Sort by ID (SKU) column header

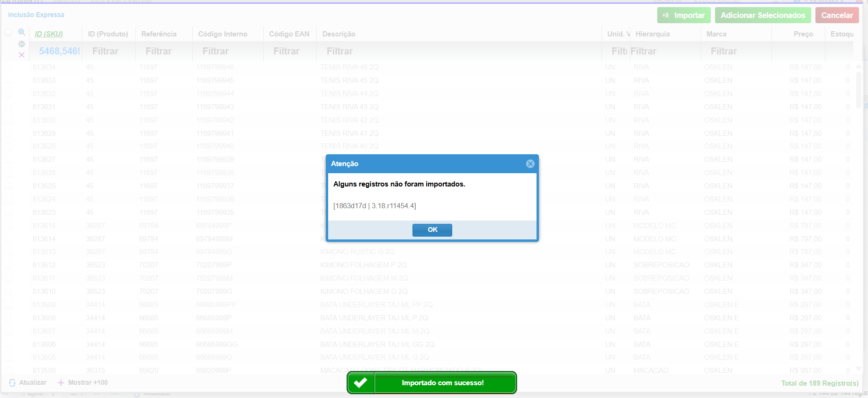tap(49, 34)
